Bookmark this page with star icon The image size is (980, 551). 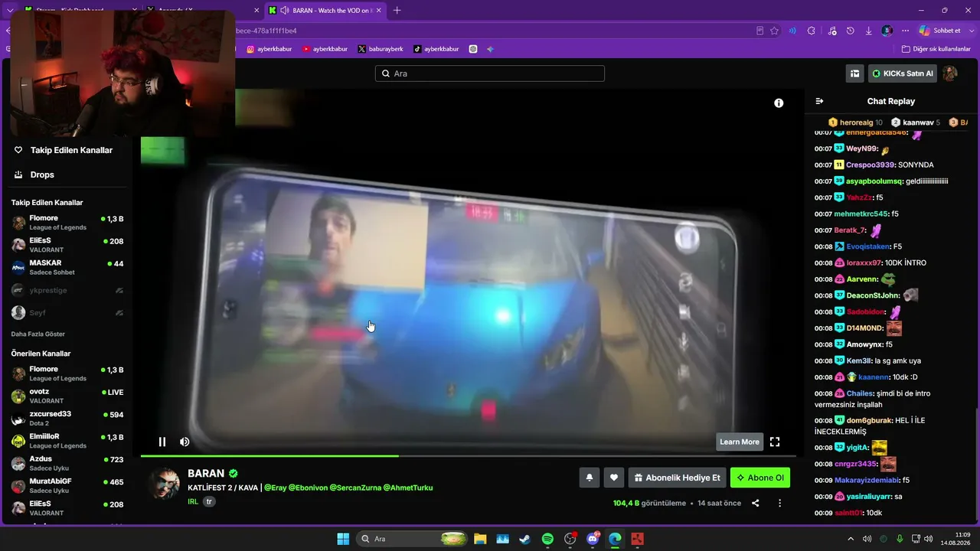coord(775,31)
